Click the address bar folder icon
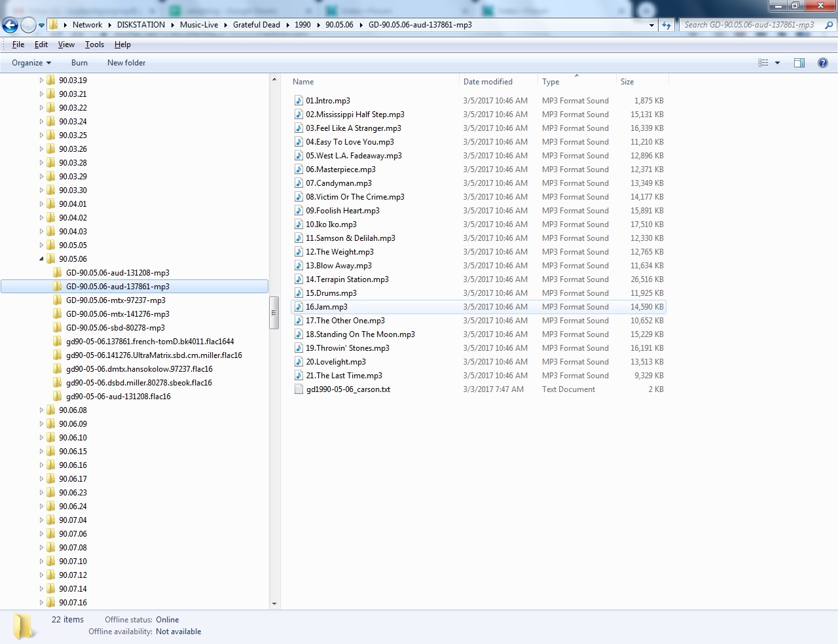 coord(54,25)
